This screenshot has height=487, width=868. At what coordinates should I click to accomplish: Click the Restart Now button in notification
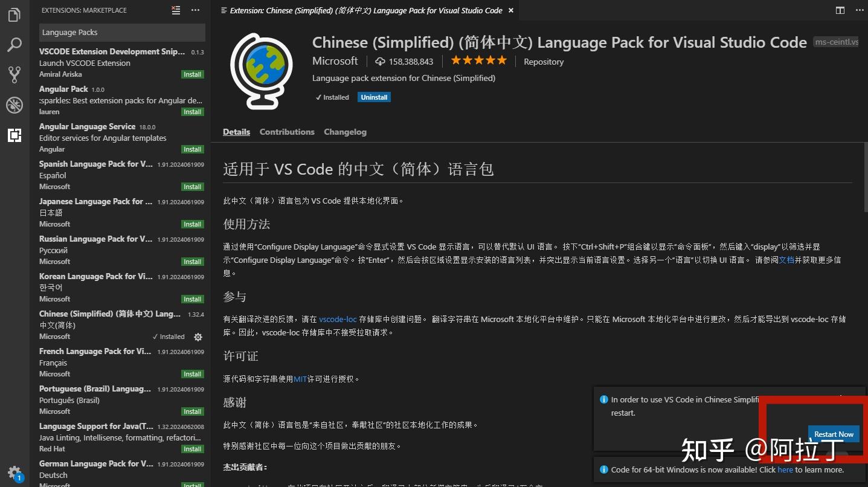click(834, 434)
